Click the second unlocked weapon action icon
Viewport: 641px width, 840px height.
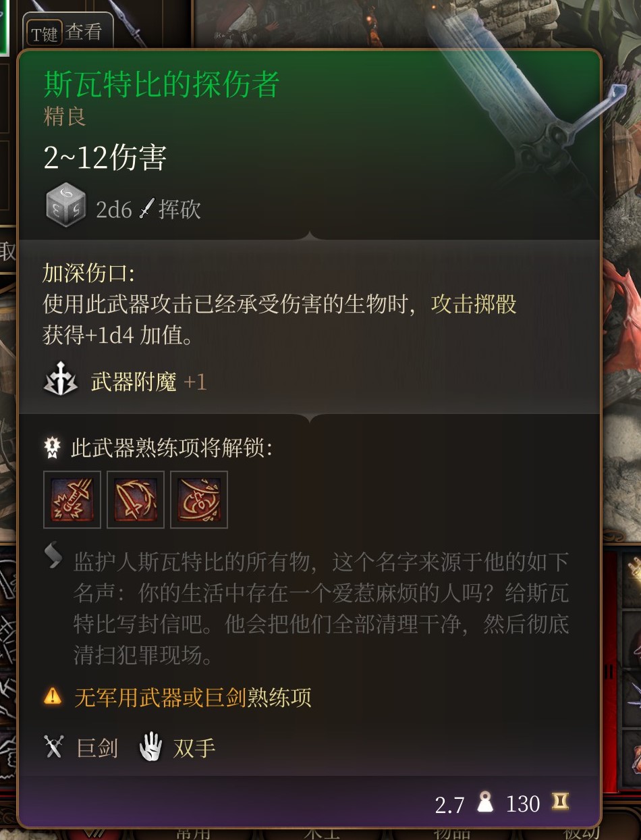click(x=136, y=500)
